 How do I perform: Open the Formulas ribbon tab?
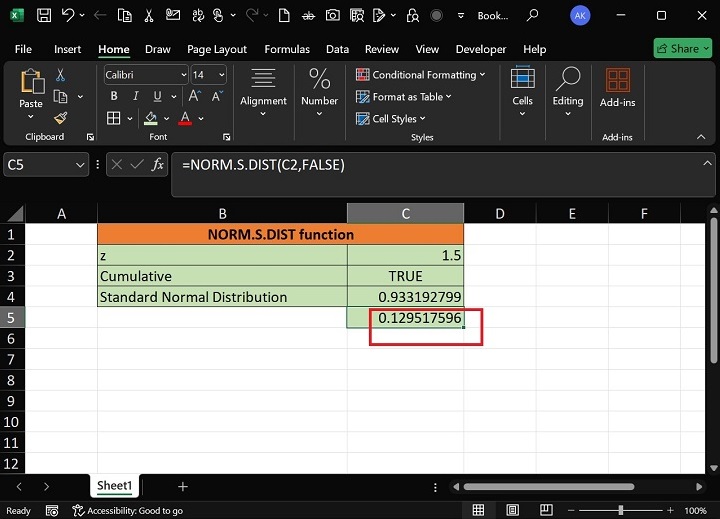coord(287,49)
